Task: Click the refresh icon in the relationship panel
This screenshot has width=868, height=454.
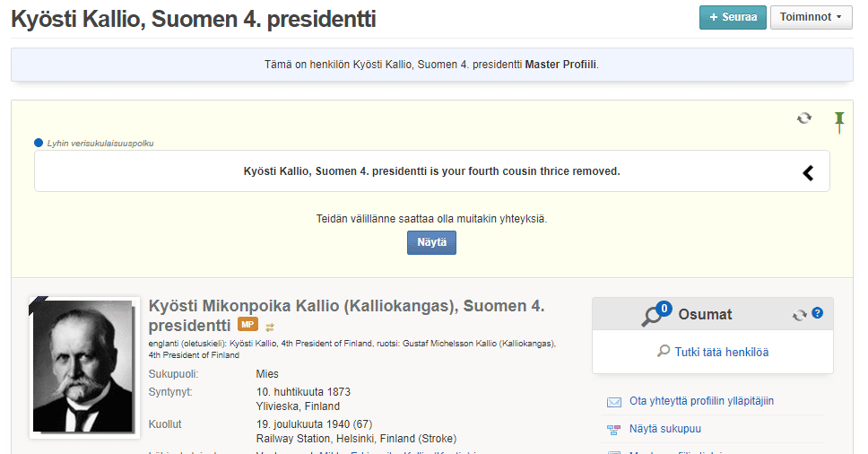Action: coord(803,118)
